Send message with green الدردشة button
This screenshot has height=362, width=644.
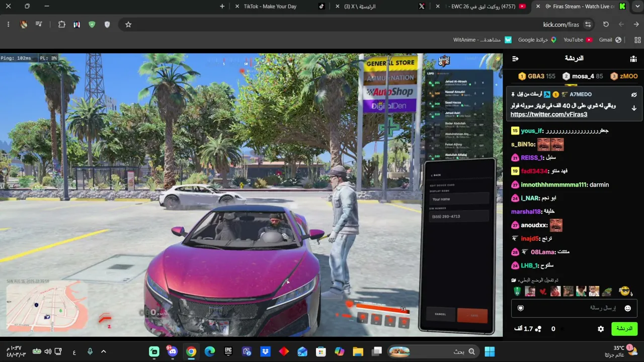tap(624, 329)
